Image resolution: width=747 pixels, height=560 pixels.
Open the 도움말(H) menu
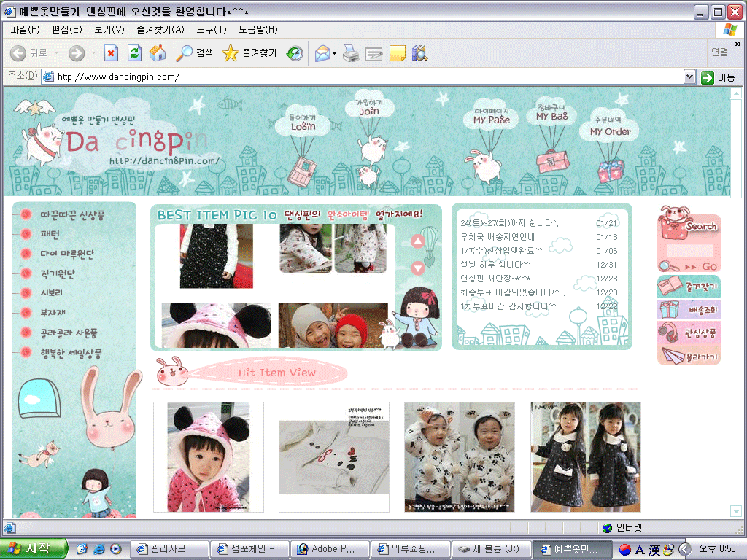click(258, 29)
